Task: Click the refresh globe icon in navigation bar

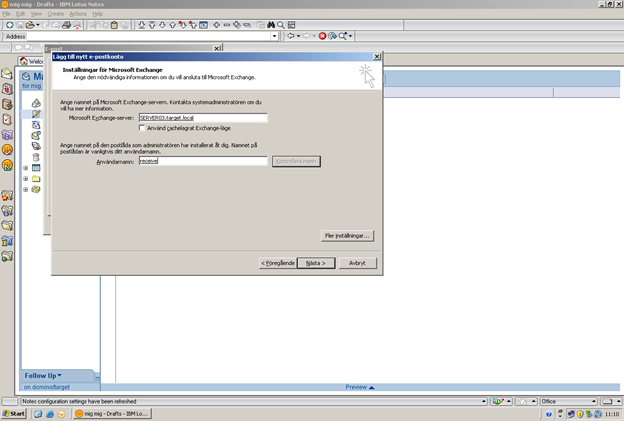Action: (332, 36)
